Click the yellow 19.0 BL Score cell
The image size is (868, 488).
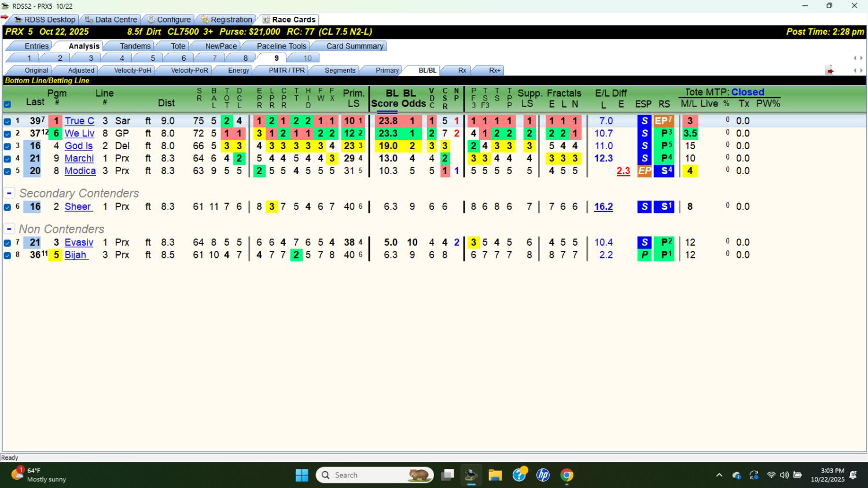(x=388, y=146)
